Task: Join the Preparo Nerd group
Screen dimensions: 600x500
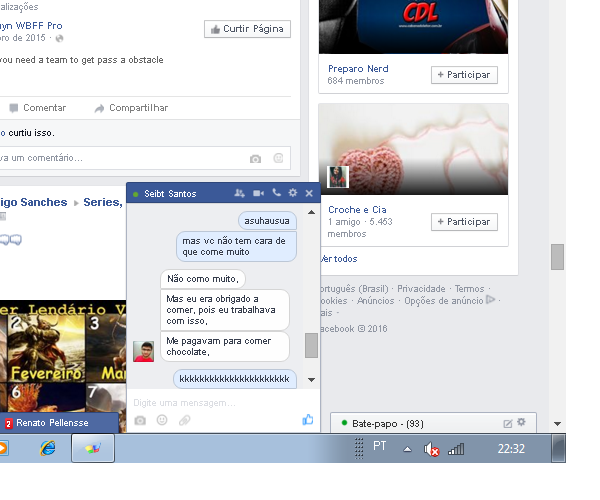Action: click(x=464, y=75)
